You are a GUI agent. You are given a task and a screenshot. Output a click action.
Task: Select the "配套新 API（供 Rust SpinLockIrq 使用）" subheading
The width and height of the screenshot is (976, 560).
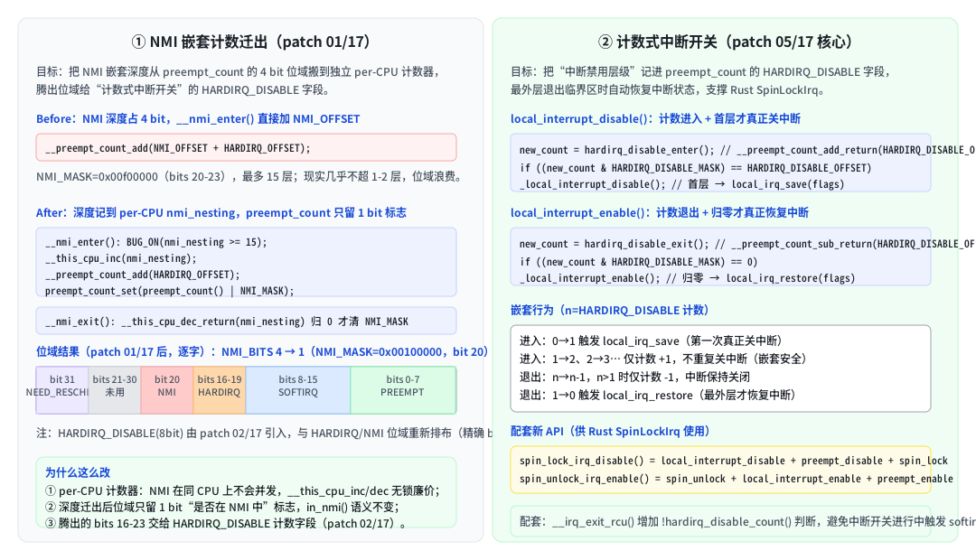pos(610,431)
